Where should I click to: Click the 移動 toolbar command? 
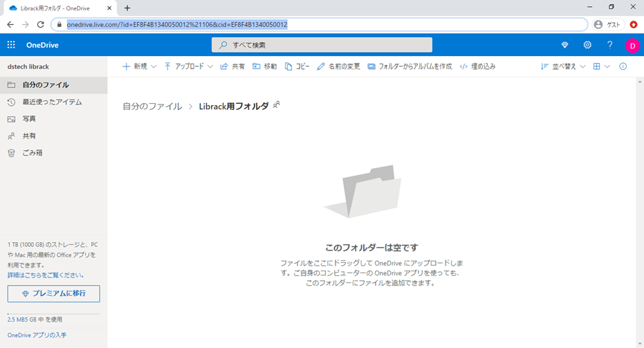click(x=264, y=66)
